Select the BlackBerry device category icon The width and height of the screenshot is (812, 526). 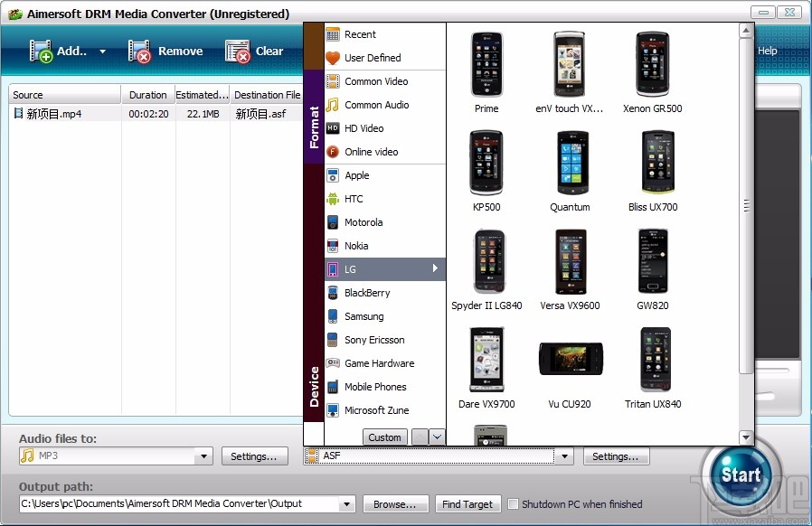(335, 293)
